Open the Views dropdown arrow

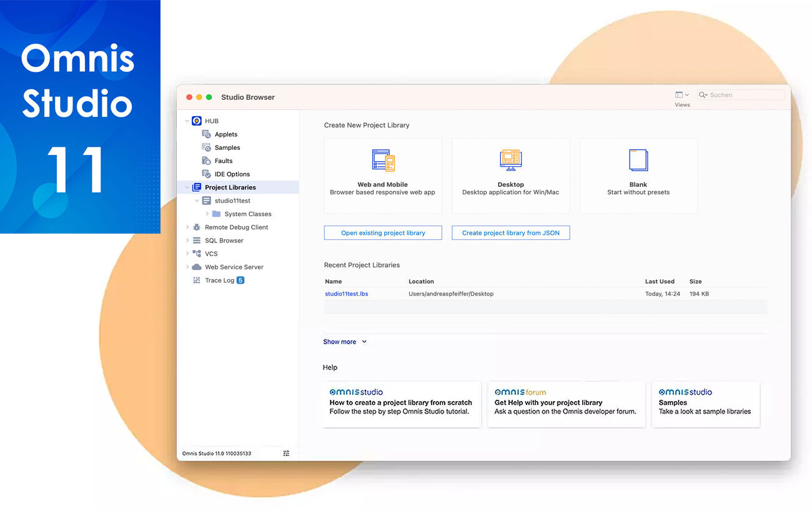(x=687, y=95)
